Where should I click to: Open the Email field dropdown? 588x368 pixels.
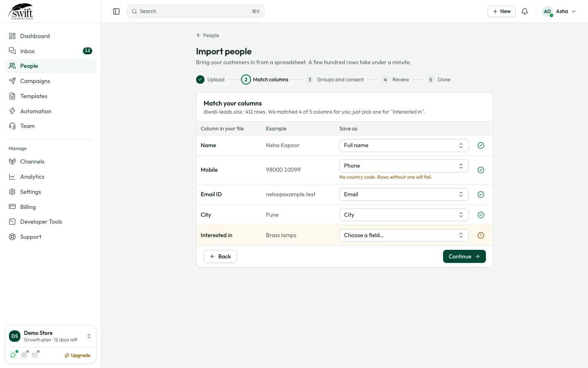[x=404, y=195]
